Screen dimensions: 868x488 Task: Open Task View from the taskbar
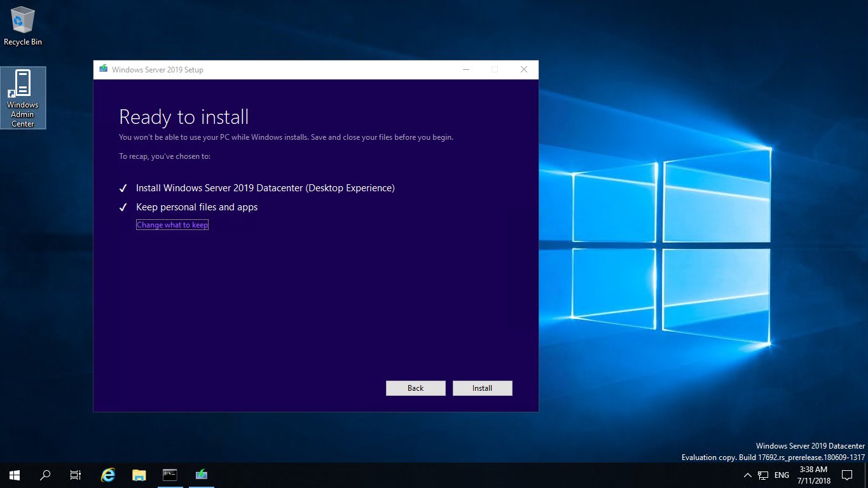[76, 475]
